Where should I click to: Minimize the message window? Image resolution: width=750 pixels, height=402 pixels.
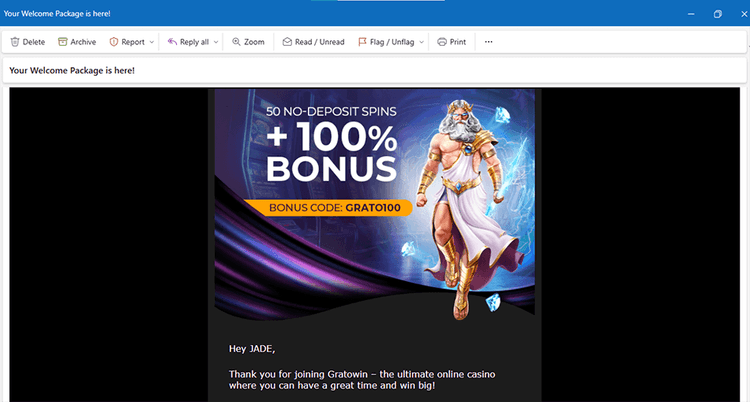pyautogui.click(x=691, y=14)
